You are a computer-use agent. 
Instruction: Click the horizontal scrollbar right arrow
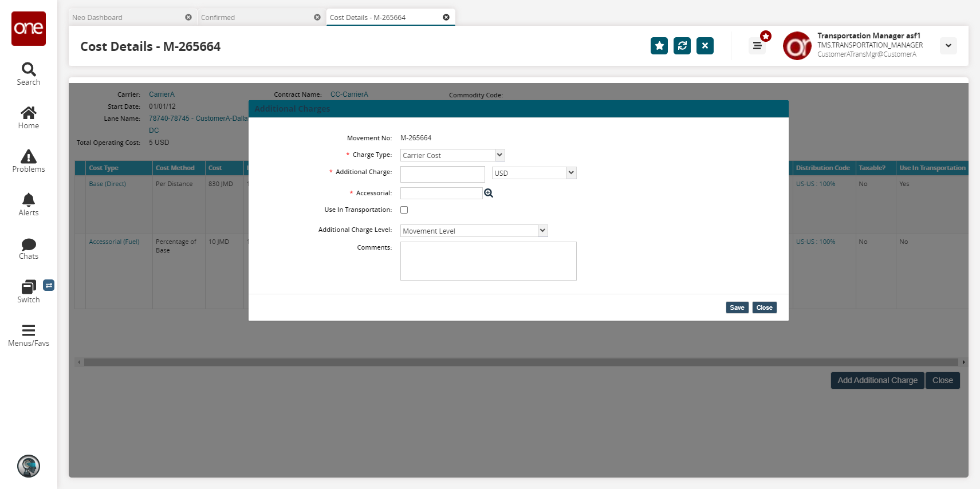tap(964, 362)
